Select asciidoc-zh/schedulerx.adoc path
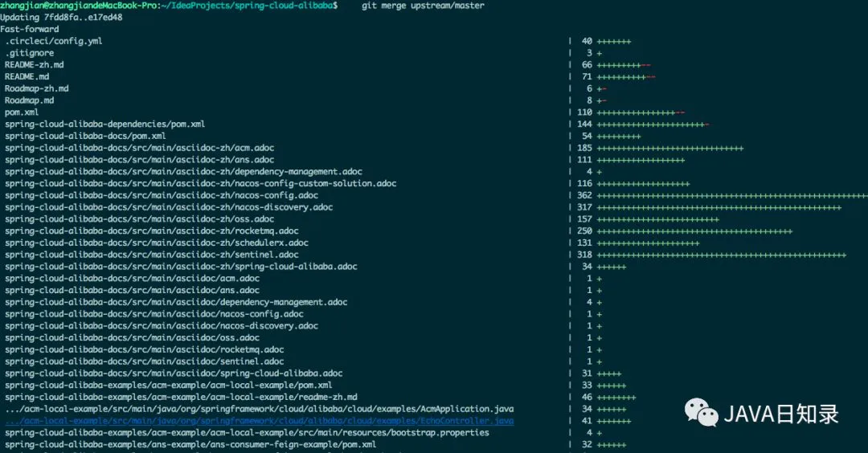868x453 pixels. click(157, 243)
